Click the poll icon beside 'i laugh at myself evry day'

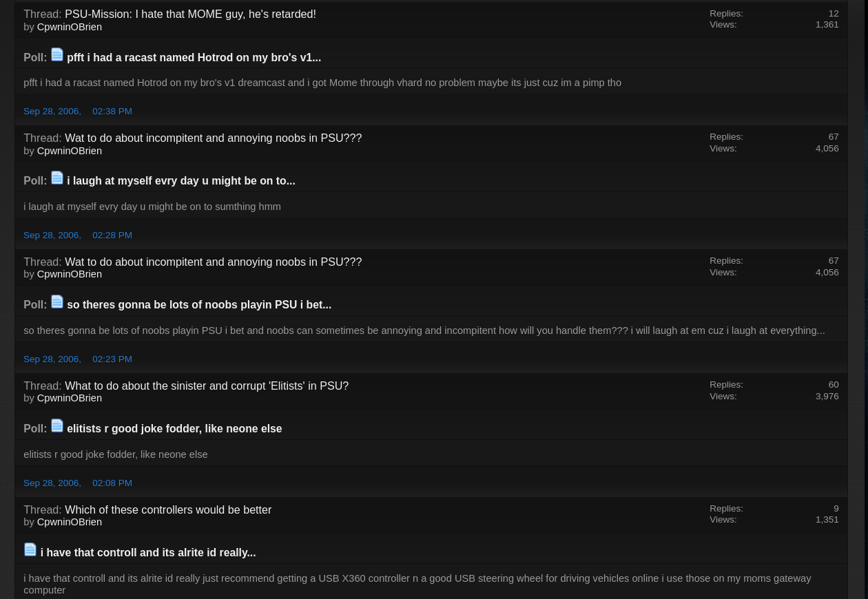[x=57, y=178]
